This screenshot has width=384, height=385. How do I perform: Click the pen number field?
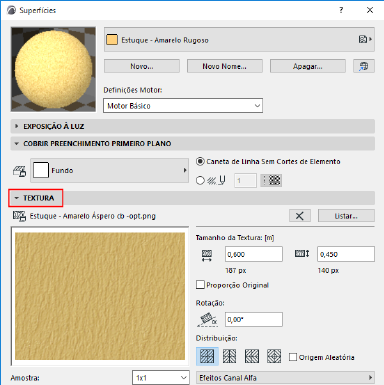pyautogui.click(x=245, y=180)
